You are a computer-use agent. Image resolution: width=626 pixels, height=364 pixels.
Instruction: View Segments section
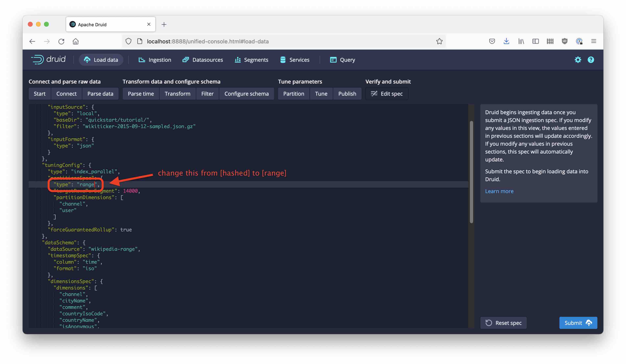tap(256, 59)
